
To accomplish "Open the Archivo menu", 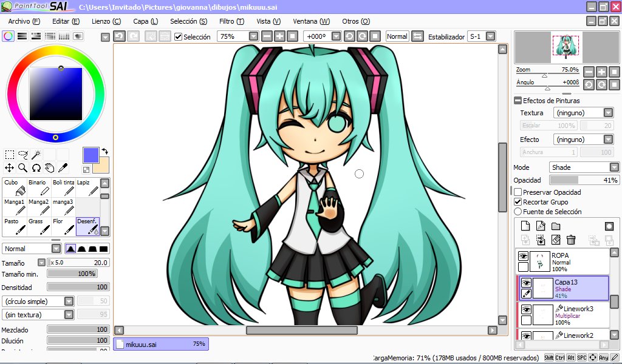I will click(x=24, y=21).
